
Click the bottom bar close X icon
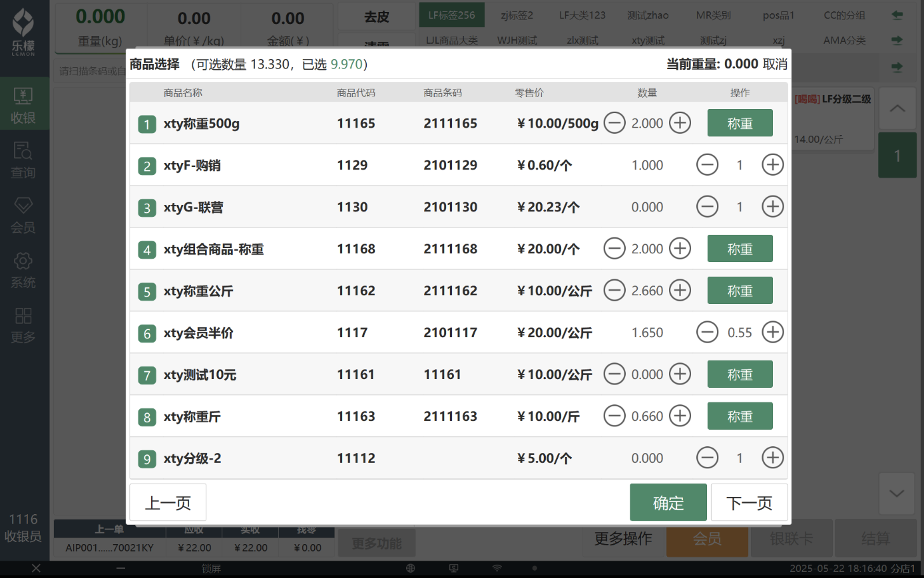tap(36, 568)
